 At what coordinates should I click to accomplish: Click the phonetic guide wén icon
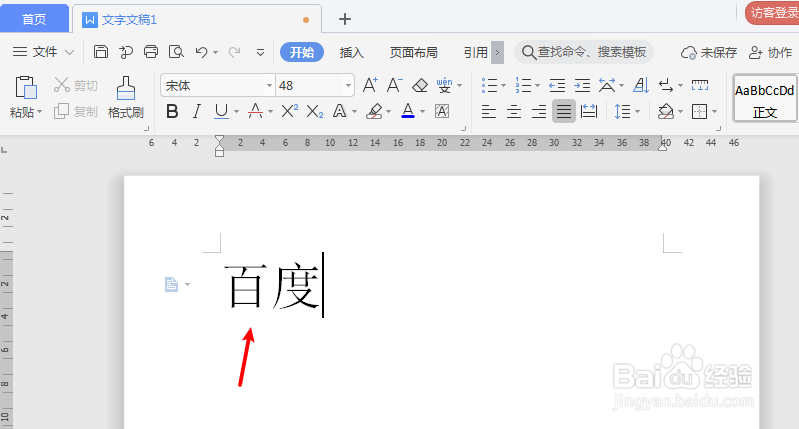444,85
